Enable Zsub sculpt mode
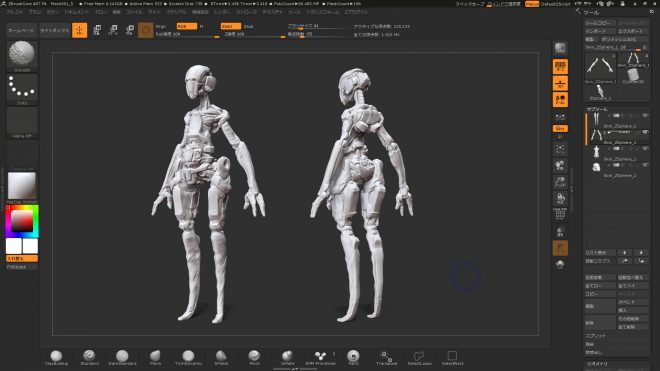660x371 pixels. (249, 26)
